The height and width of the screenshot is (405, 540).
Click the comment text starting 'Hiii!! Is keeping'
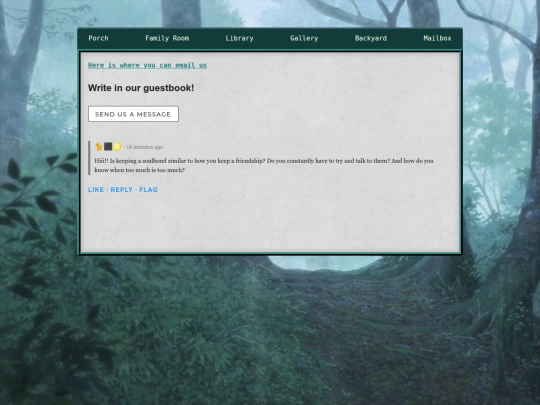[264, 165]
